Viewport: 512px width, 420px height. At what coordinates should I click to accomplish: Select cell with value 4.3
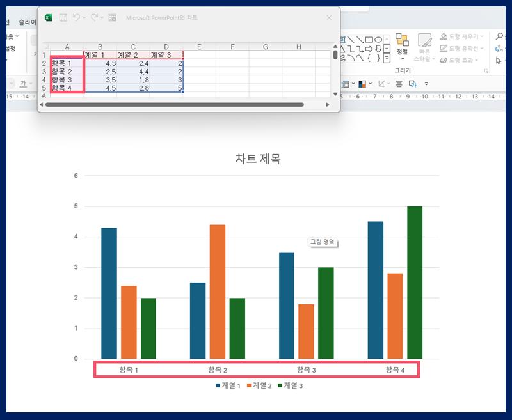tap(100, 63)
